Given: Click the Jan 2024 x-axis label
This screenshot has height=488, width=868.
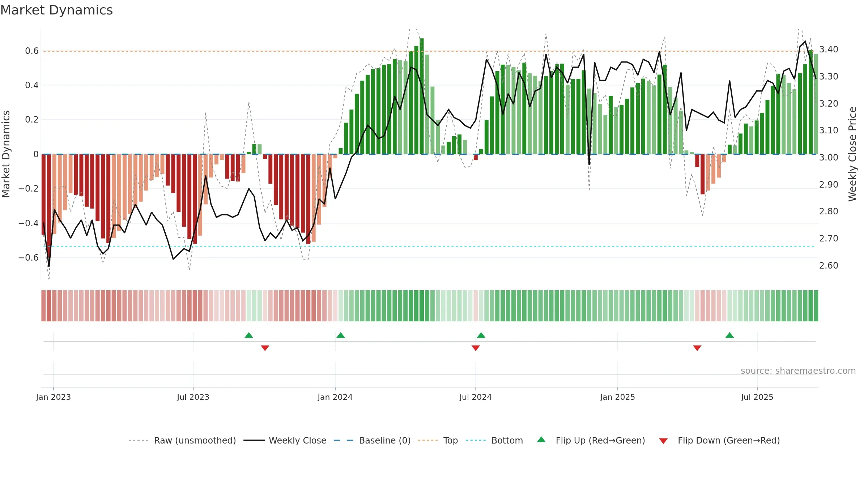Looking at the screenshot, I should [335, 397].
